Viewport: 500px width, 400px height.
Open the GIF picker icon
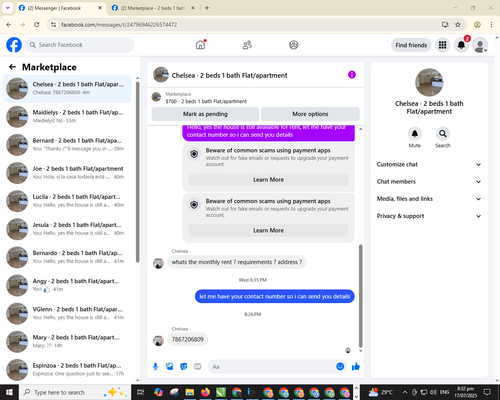pos(198,367)
